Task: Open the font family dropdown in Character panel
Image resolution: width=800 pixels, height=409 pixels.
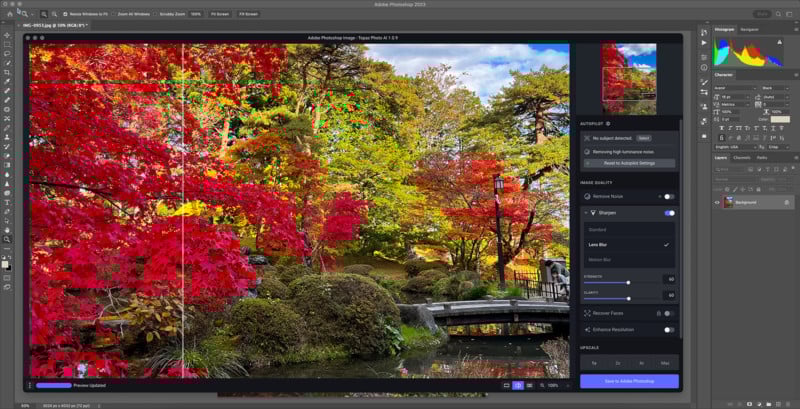Action: pyautogui.click(x=735, y=88)
